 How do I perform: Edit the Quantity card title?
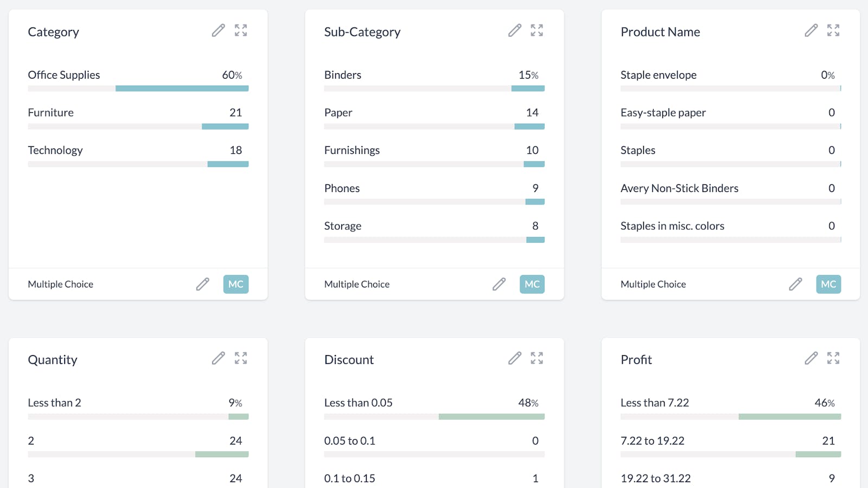tap(218, 358)
